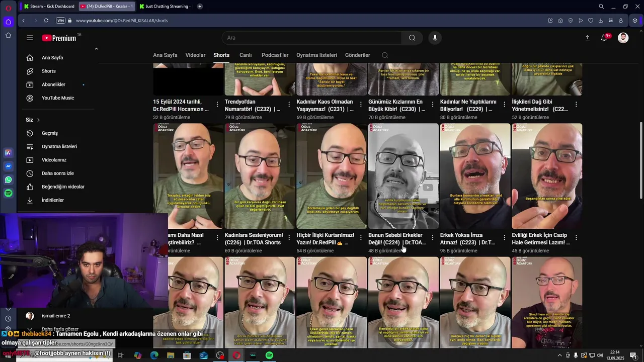Switch to channel Oynatma listeleri tab
The width and height of the screenshot is (644, 362).
click(x=316, y=55)
